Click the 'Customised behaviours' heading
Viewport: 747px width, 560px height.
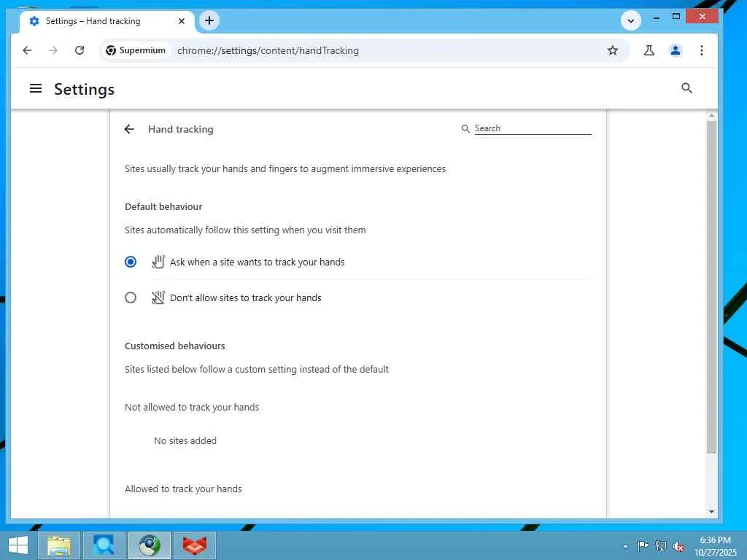click(x=175, y=346)
